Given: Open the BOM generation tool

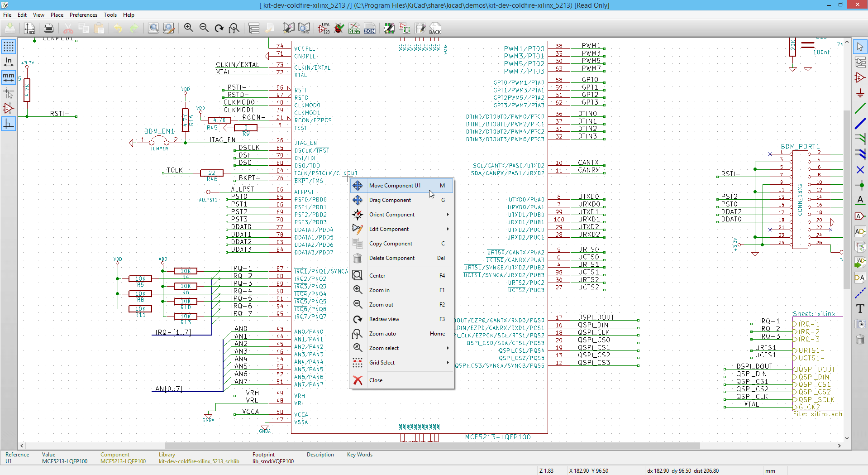Looking at the screenshot, I should [370, 29].
